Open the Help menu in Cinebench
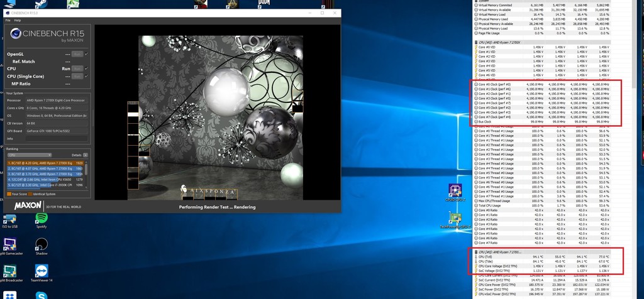Image resolution: width=644 pixels, height=299 pixels. (x=18, y=20)
